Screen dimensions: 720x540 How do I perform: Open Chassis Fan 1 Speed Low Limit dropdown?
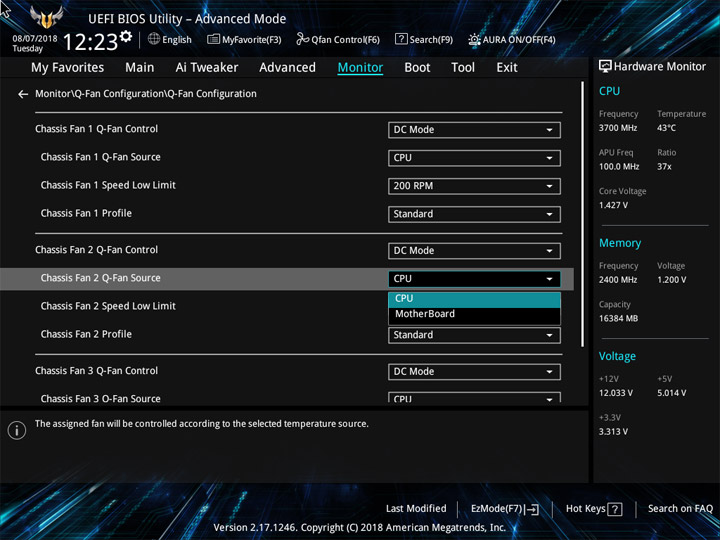pos(474,186)
